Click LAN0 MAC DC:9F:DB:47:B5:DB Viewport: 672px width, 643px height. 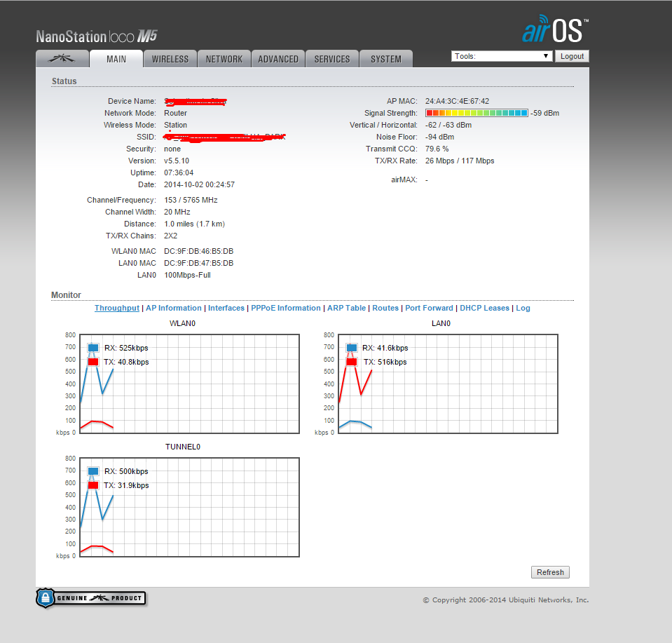198,263
